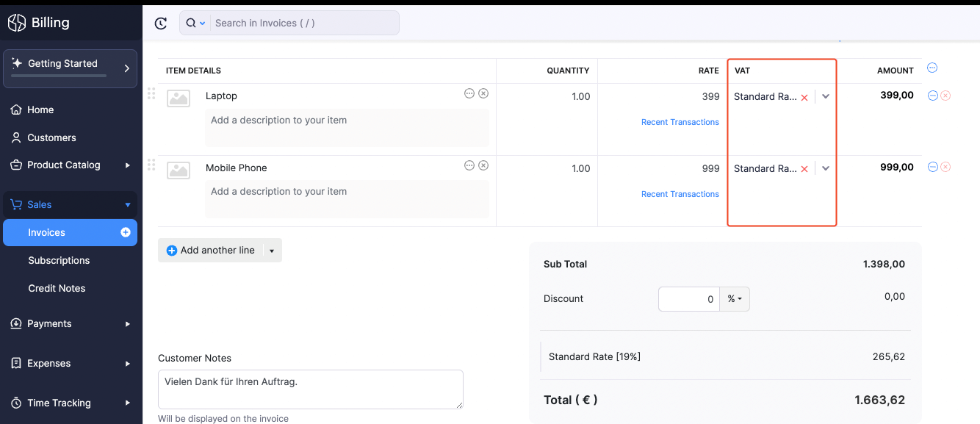Open the discount percent unit dropdown
Viewport: 980px width, 424px height.
click(x=734, y=298)
